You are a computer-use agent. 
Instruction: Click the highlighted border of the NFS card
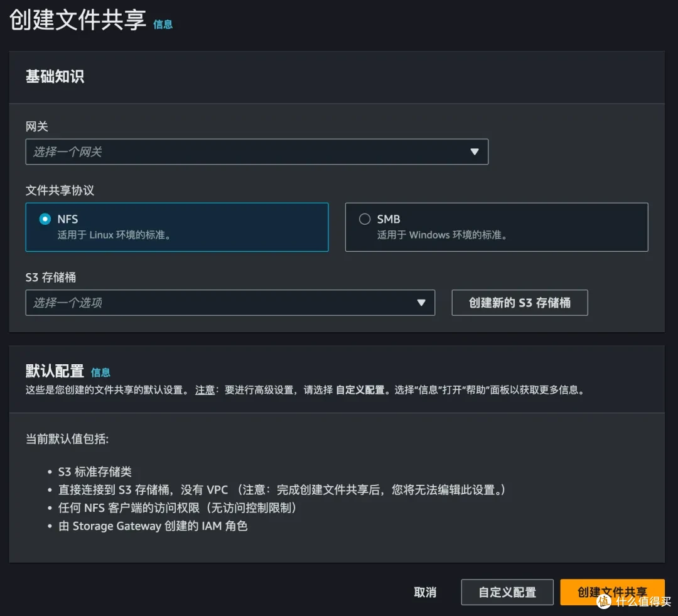point(177,202)
